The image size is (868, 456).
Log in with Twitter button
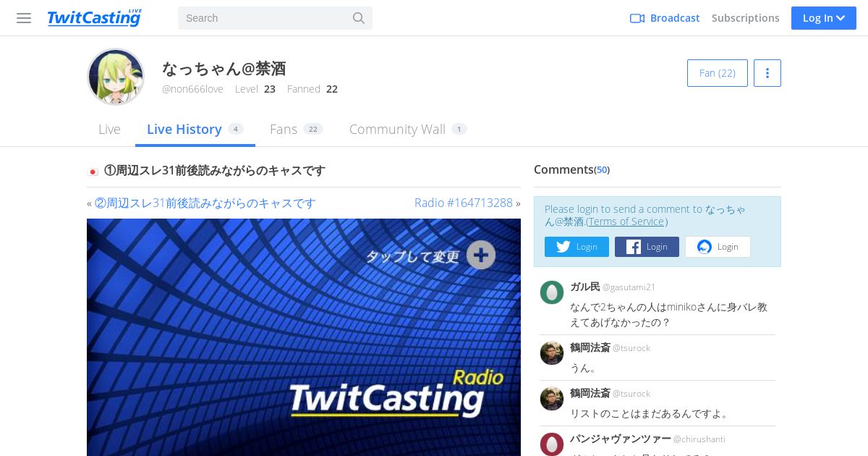(x=576, y=247)
